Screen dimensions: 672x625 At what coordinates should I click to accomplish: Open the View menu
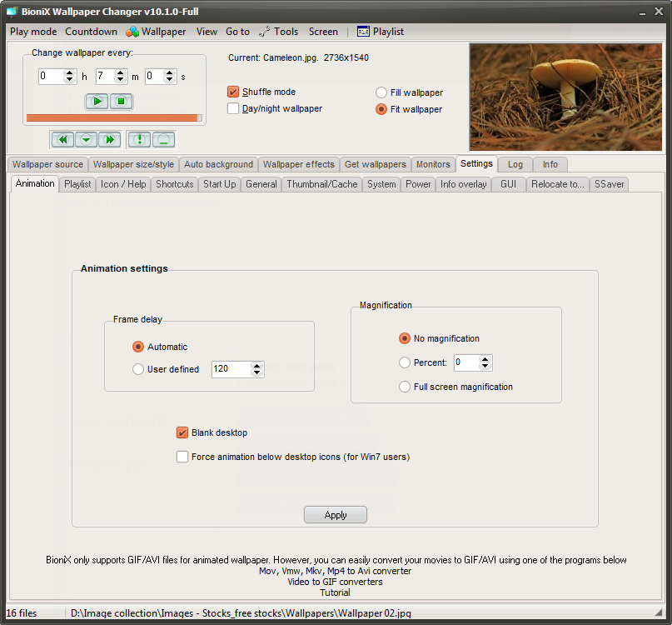tap(207, 32)
